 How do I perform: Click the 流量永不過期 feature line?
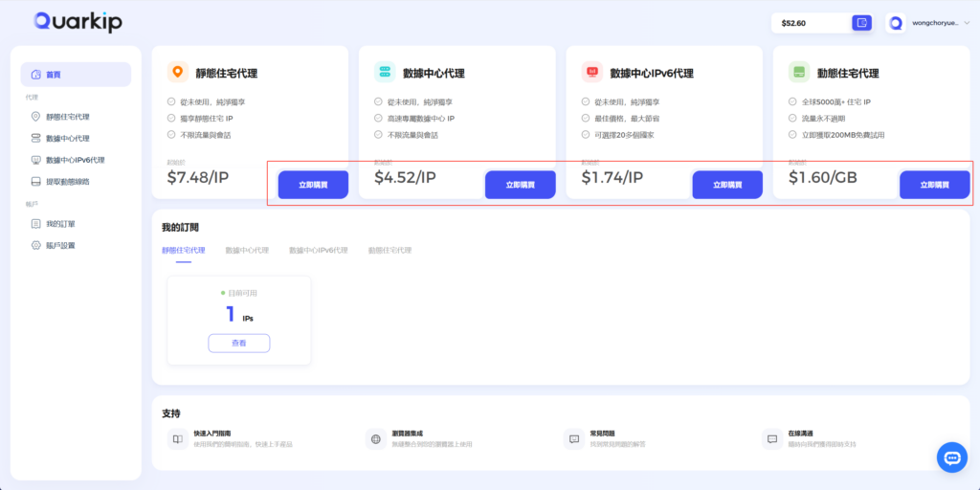(x=824, y=118)
